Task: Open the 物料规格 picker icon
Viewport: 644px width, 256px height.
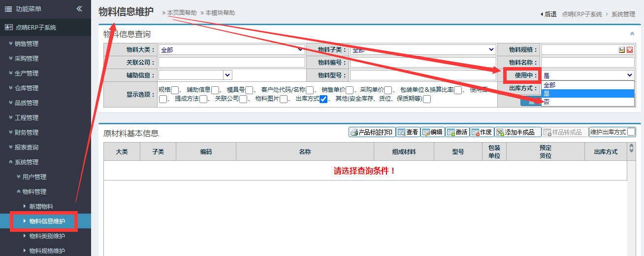Action: (622, 50)
